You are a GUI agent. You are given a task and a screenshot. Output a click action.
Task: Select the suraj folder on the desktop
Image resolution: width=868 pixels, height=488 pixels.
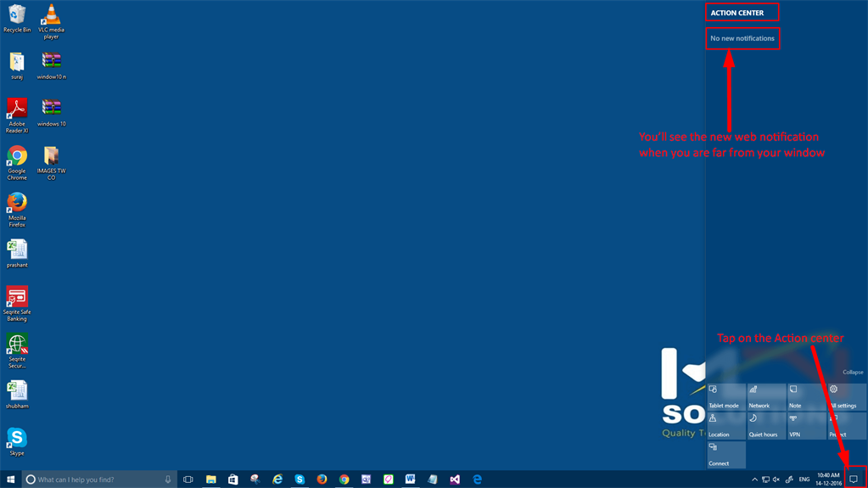(17, 65)
